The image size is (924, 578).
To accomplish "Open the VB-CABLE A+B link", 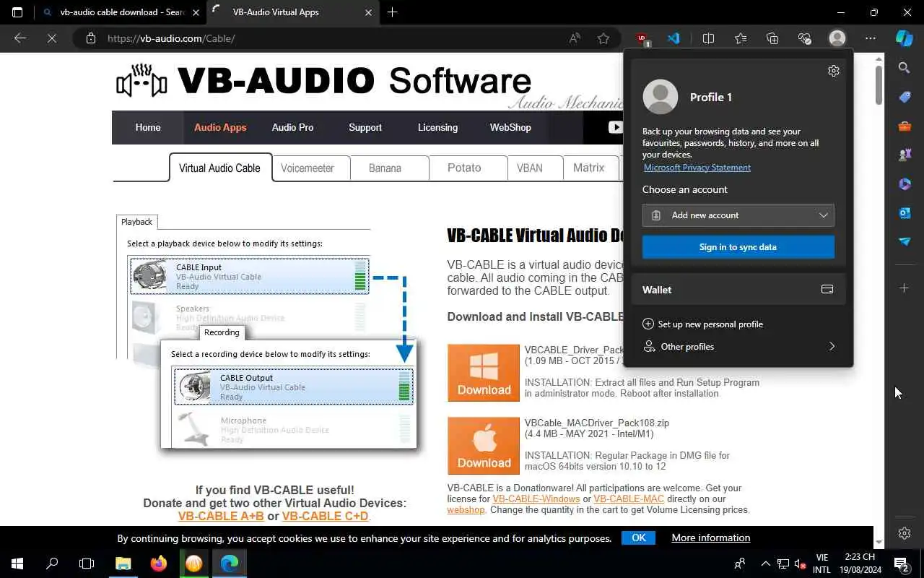I will 221,516.
